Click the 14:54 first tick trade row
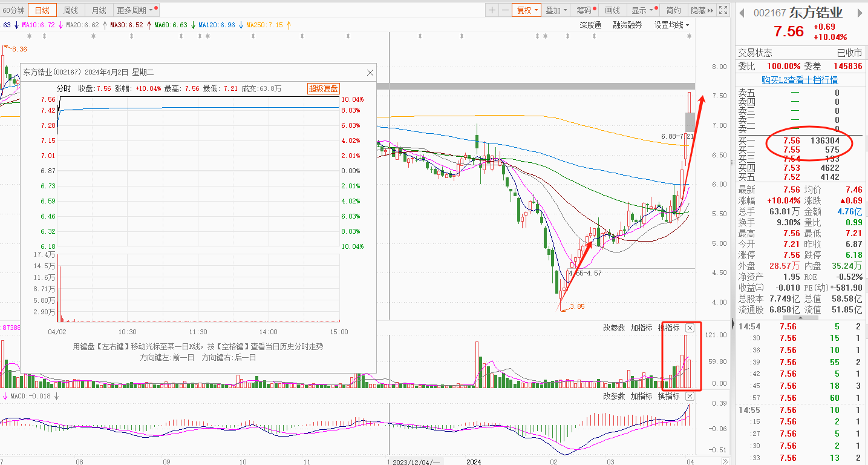Image resolution: width=868 pixels, height=465 pixels. (800, 326)
